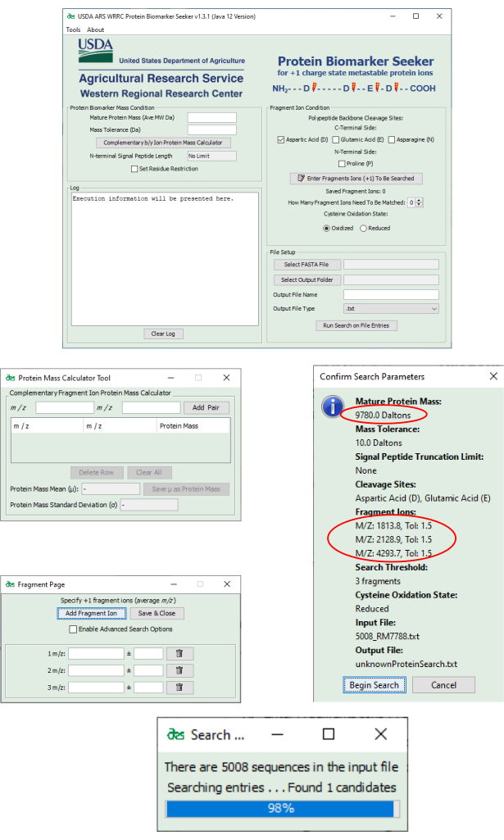The image size is (504, 840).
Task: Select Oxidized cysteine state
Action: (x=326, y=228)
